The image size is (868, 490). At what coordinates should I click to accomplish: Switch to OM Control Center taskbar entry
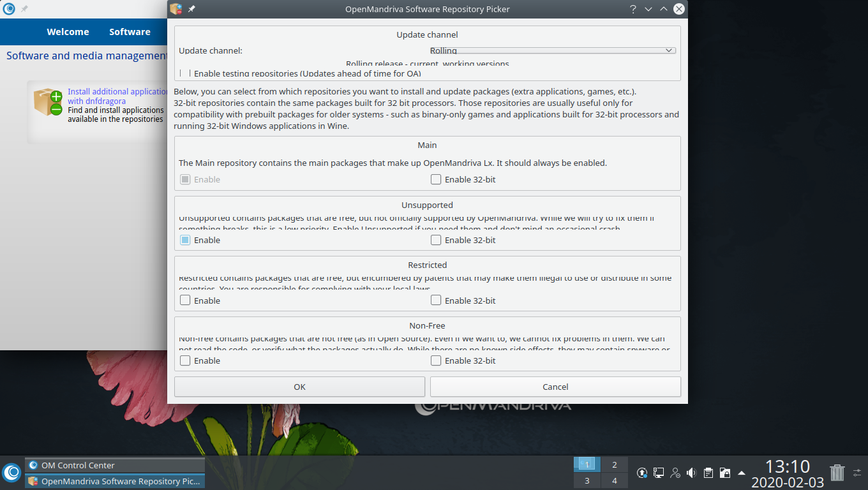[115, 465]
